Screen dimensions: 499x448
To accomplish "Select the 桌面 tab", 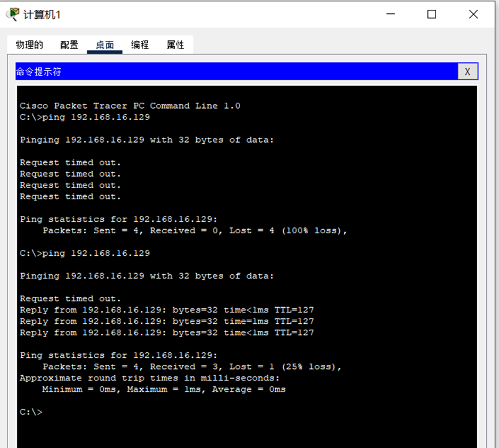I will coord(104,45).
